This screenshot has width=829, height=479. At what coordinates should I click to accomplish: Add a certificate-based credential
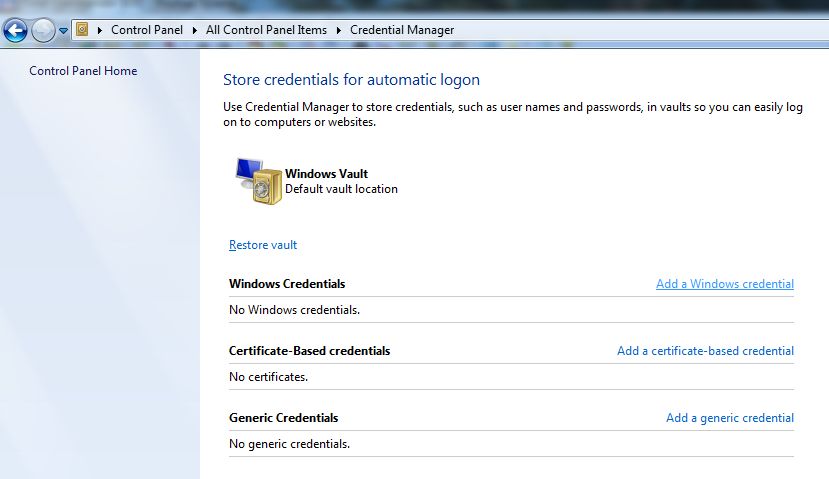[705, 351]
